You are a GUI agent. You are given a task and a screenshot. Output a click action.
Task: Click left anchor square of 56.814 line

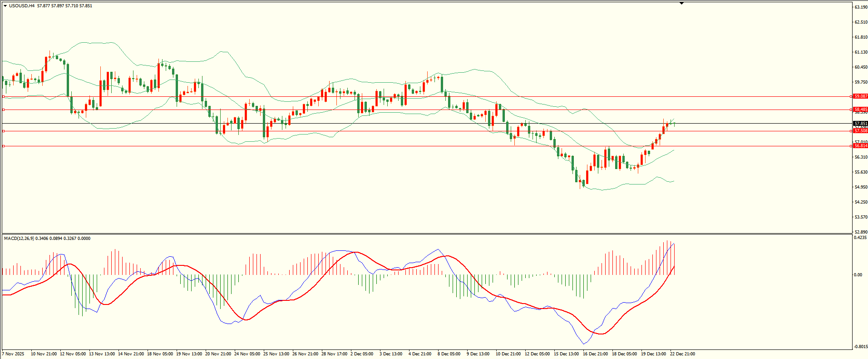[x=4, y=146]
